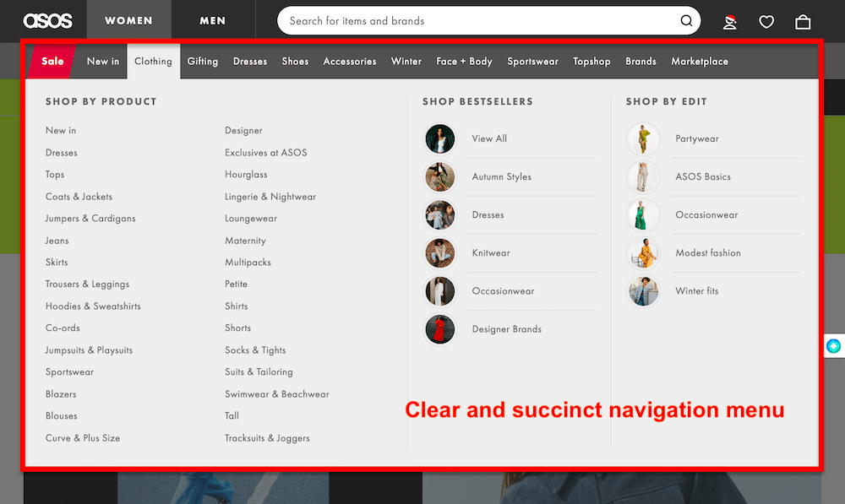
Task: Open the Blazers link
Action: point(61,394)
